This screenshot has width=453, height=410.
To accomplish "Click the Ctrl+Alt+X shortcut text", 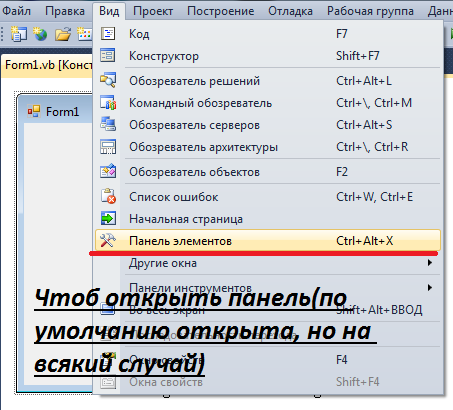I will click(364, 240).
